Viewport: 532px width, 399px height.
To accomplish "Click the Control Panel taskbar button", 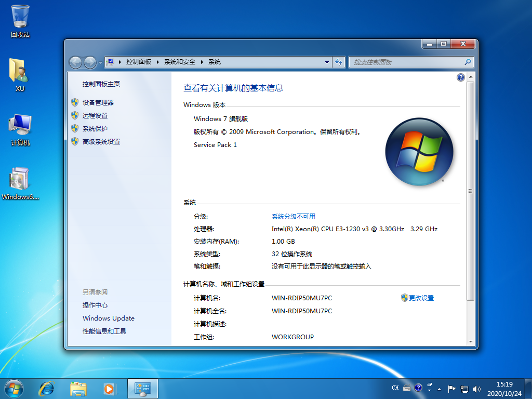I will pyautogui.click(x=142, y=389).
